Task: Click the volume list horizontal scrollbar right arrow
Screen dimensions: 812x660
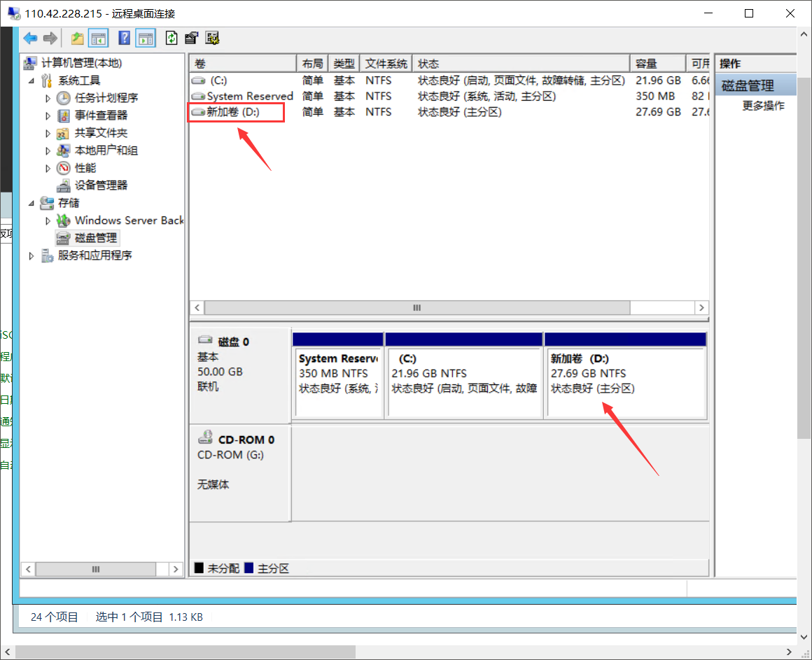Action: tap(701, 308)
